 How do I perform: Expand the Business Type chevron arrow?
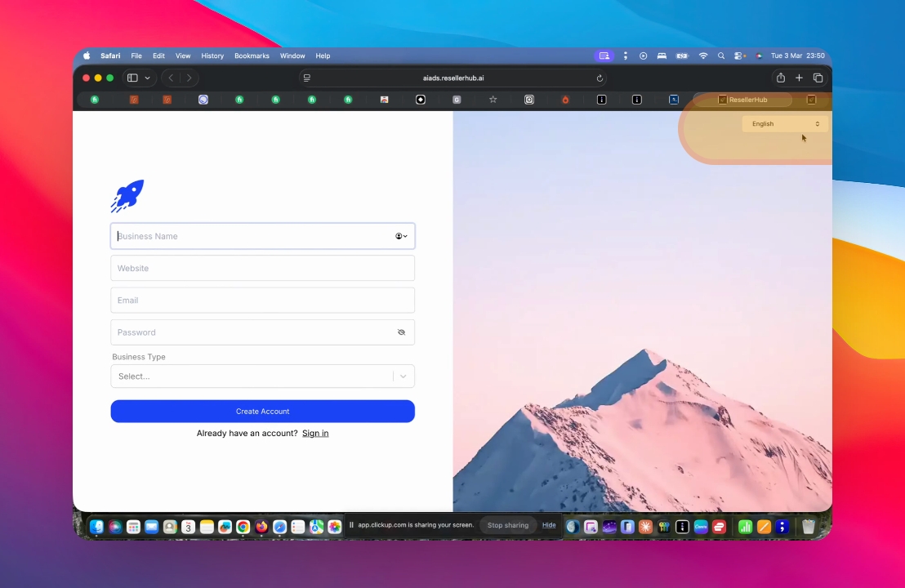403,376
